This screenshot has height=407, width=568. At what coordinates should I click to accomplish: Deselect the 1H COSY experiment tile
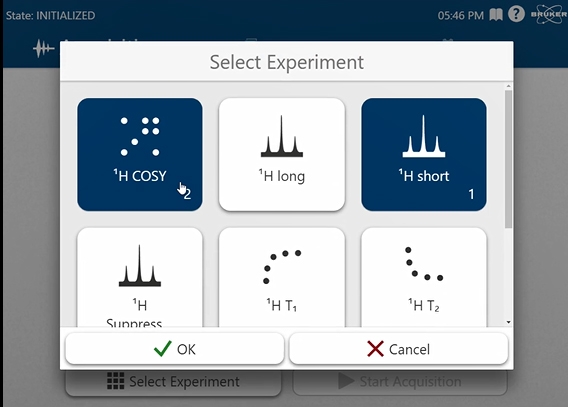140,155
